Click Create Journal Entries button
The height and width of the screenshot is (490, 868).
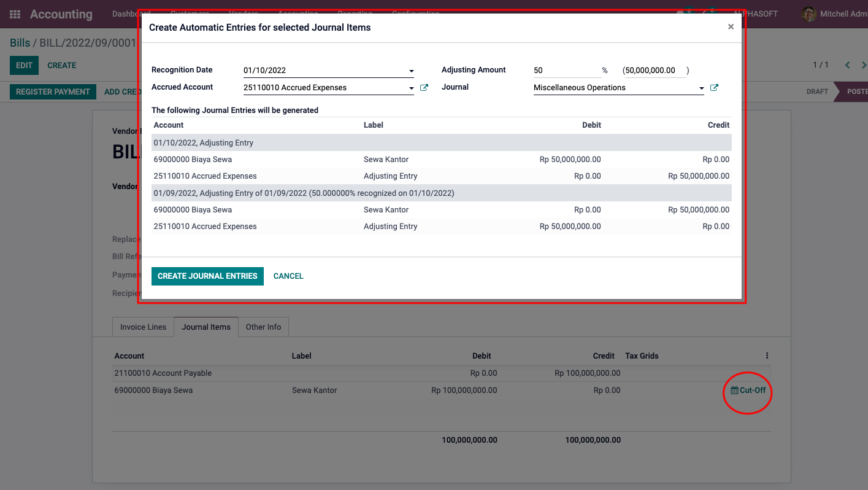pyautogui.click(x=207, y=276)
